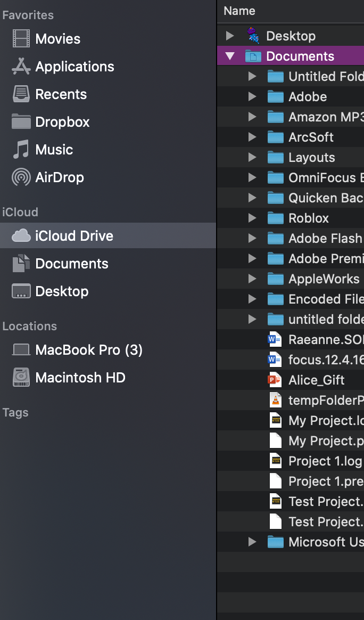Select the Layouts folder icon

pyautogui.click(x=275, y=157)
